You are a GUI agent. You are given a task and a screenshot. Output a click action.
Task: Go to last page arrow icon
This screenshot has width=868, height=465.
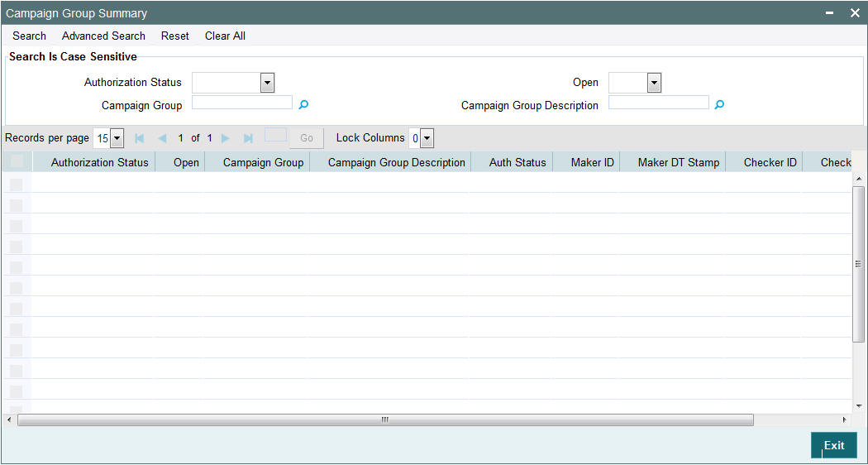[249, 138]
